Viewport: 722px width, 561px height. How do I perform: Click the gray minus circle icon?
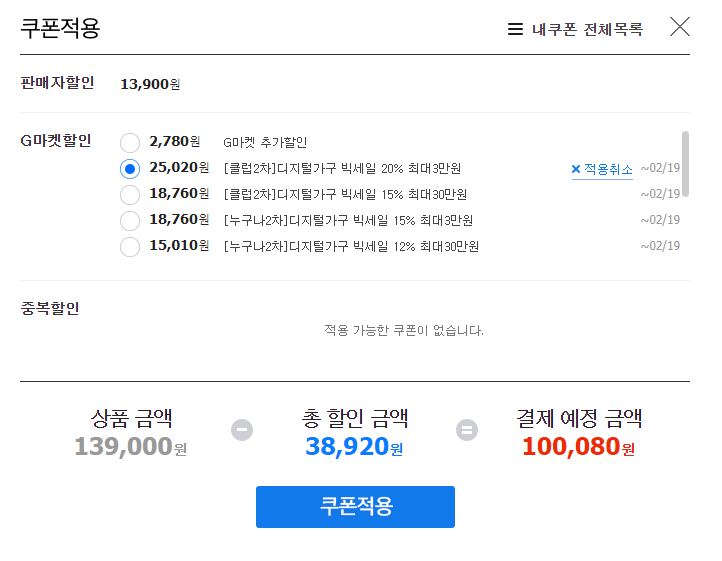click(242, 430)
